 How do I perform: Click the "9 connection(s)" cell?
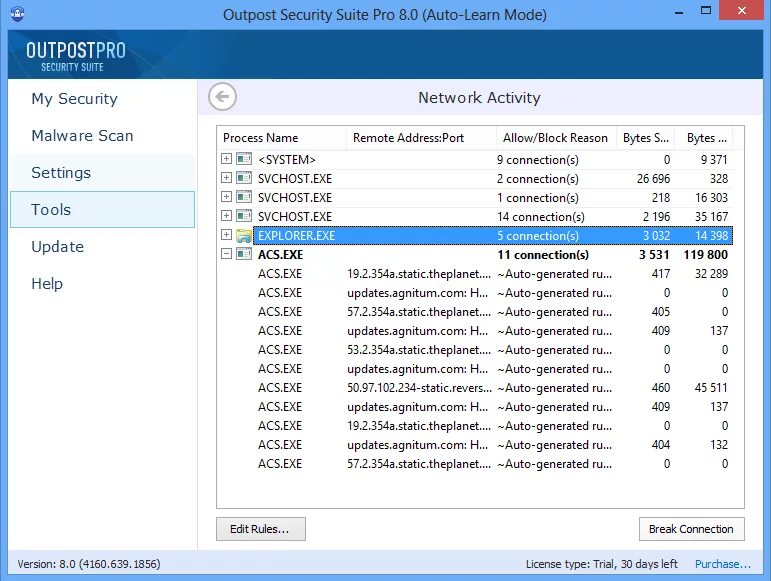537,160
